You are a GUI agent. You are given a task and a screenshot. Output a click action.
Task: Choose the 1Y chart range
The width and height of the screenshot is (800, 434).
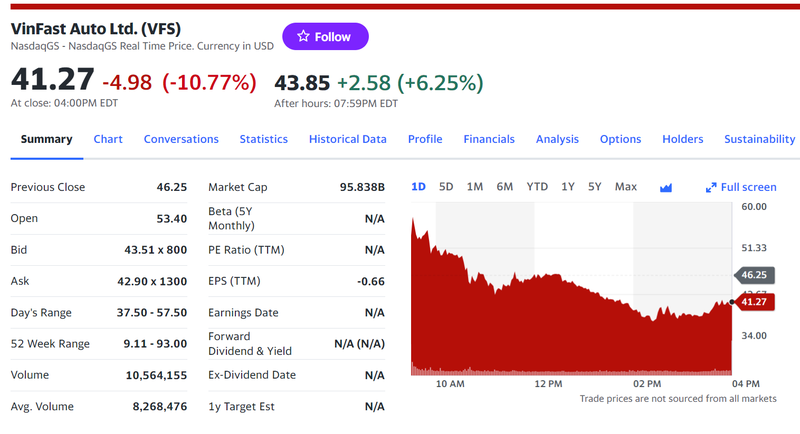(568, 187)
